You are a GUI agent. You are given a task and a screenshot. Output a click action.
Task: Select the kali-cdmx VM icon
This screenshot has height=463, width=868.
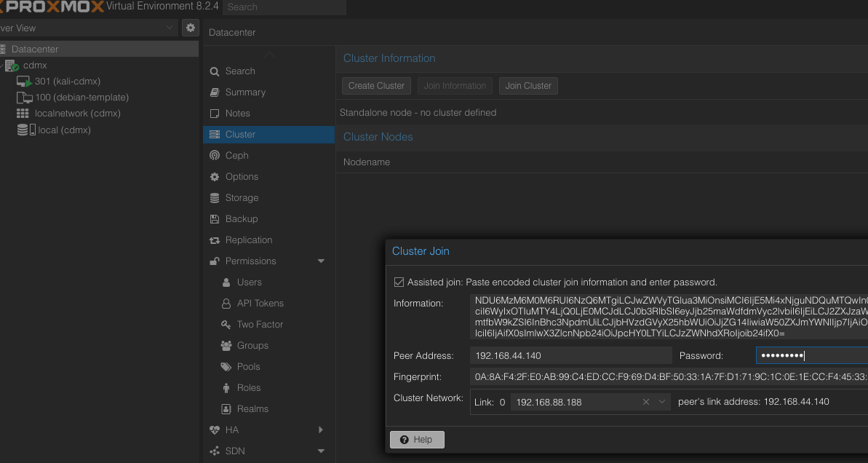[x=24, y=82]
